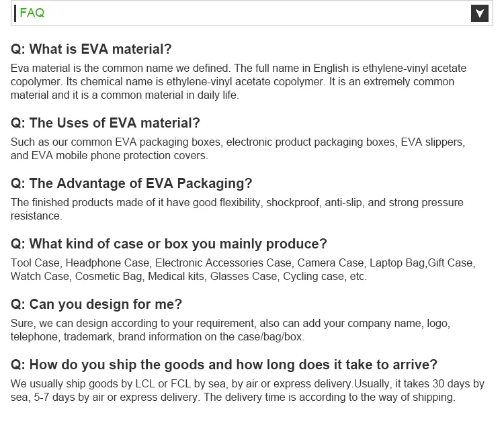The image size is (504, 425).
Task: Click the 'Can you design for me?' question
Action: coord(97,304)
